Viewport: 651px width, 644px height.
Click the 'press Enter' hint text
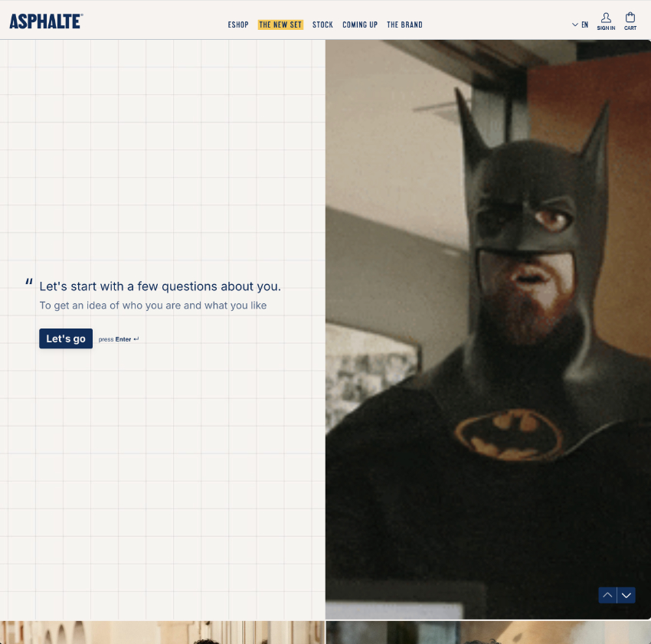(118, 339)
